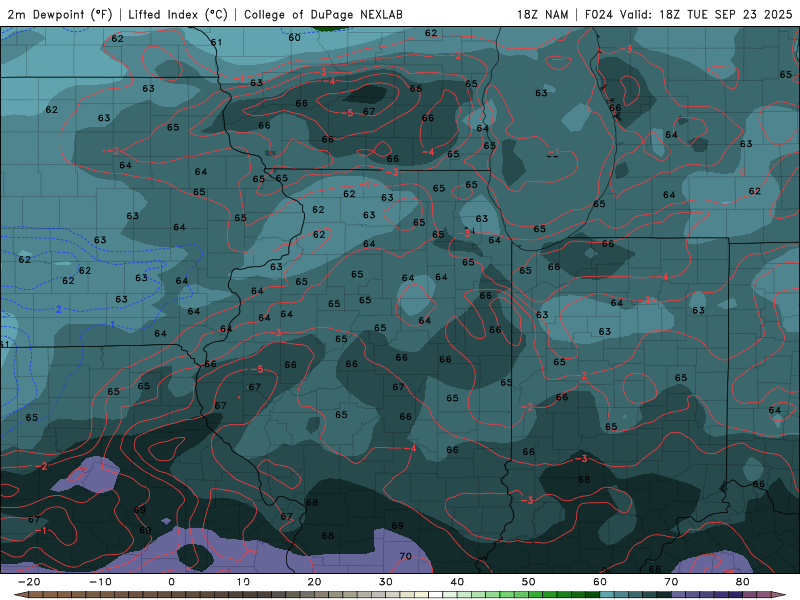Click the "18Z NAM" model run label
This screenshot has width=800, height=600.
[542, 14]
